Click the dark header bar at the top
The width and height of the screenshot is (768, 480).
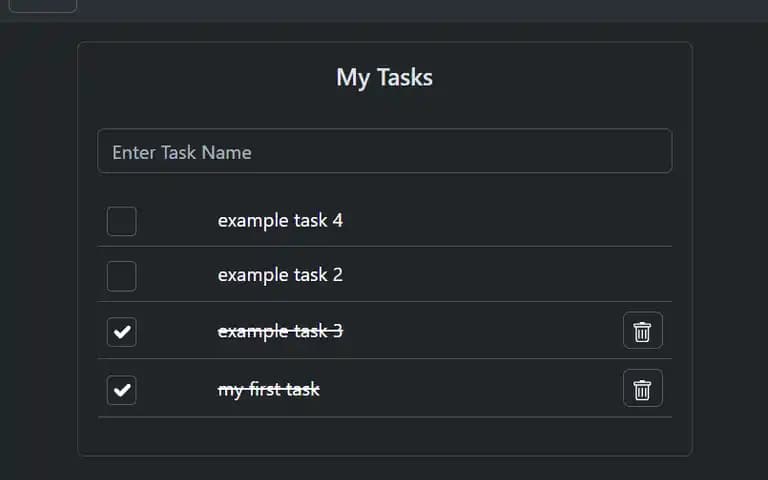(421, 10)
